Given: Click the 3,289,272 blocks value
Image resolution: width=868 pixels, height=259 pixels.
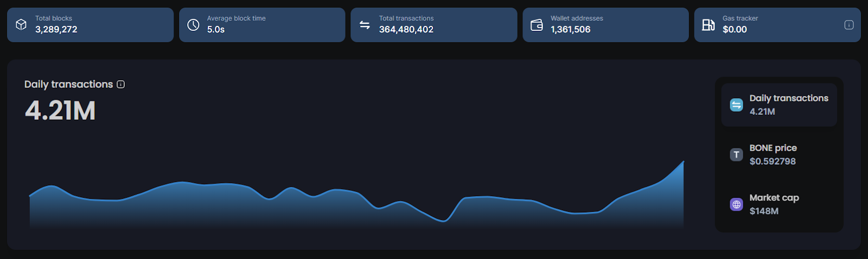Looking at the screenshot, I should (x=56, y=29).
